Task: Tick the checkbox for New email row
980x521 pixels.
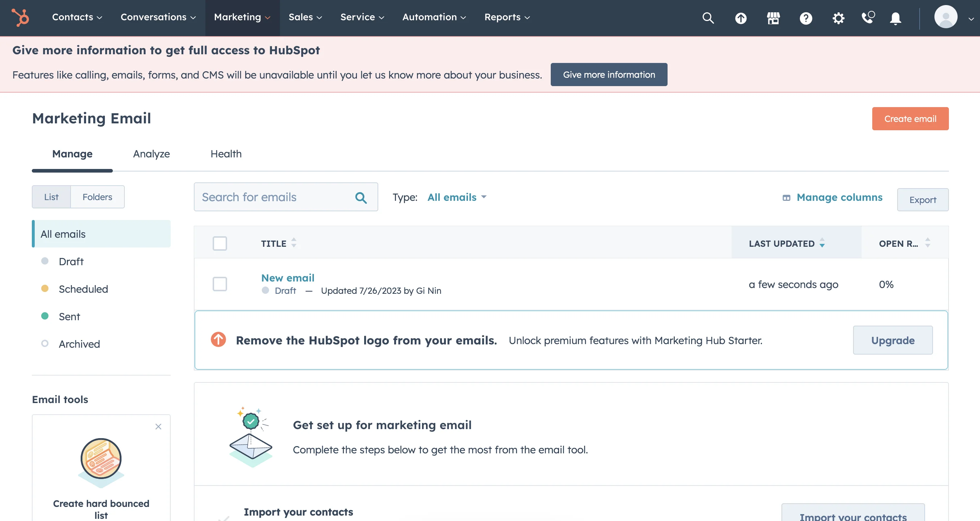Action: point(220,284)
